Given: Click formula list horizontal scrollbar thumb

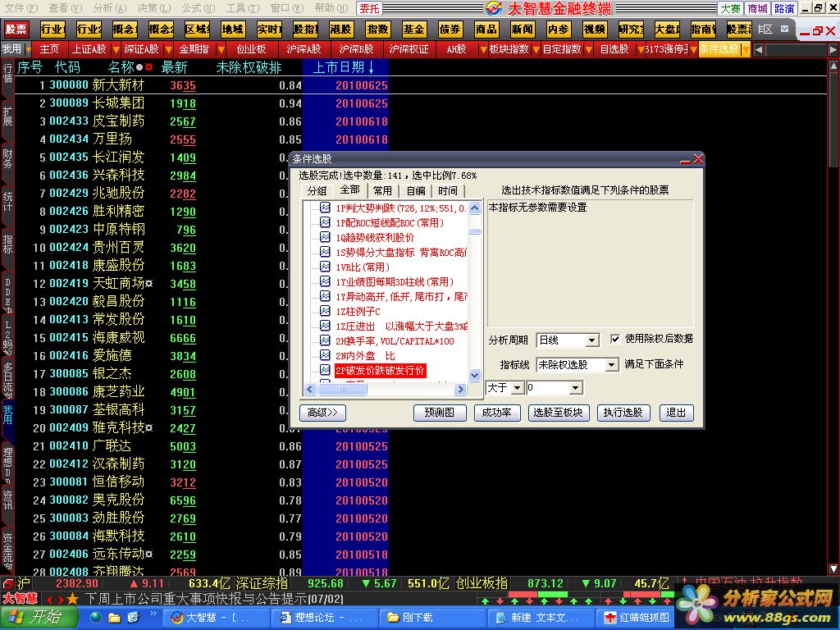Looking at the screenshot, I should (342, 390).
